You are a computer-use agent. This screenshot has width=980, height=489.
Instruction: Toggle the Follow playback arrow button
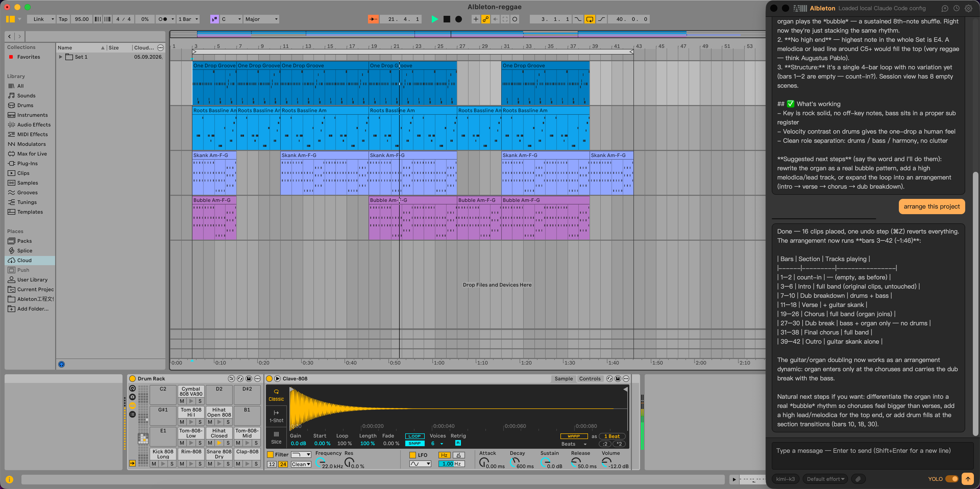point(373,19)
